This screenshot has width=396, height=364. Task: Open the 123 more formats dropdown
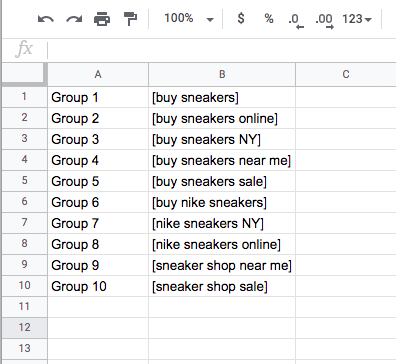[x=357, y=19]
